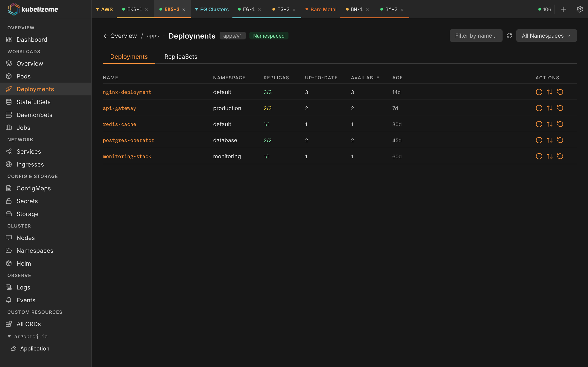This screenshot has height=367, width=588.
Task: Select StatefulSets from the Workloads sidebar
Action: pyautogui.click(x=34, y=102)
